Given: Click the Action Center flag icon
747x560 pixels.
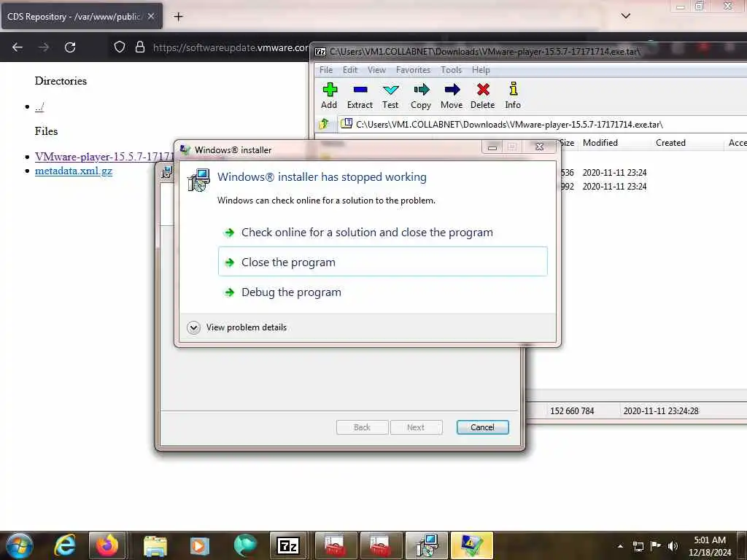Looking at the screenshot, I should pos(656,546).
